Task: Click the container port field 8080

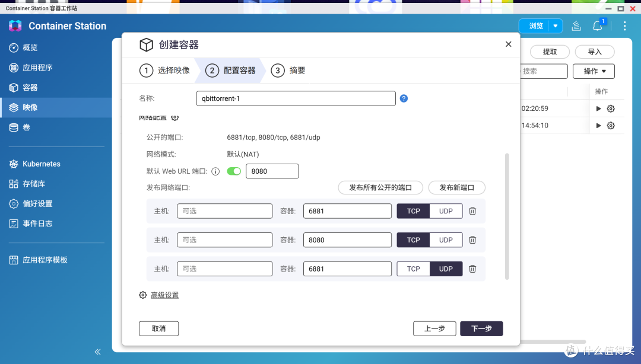Action: (x=347, y=240)
